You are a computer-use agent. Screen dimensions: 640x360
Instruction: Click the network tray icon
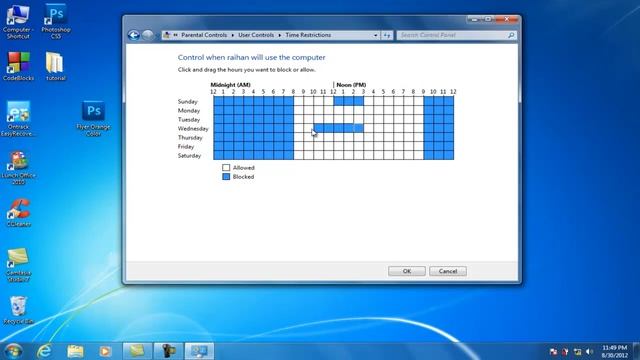(x=577, y=351)
